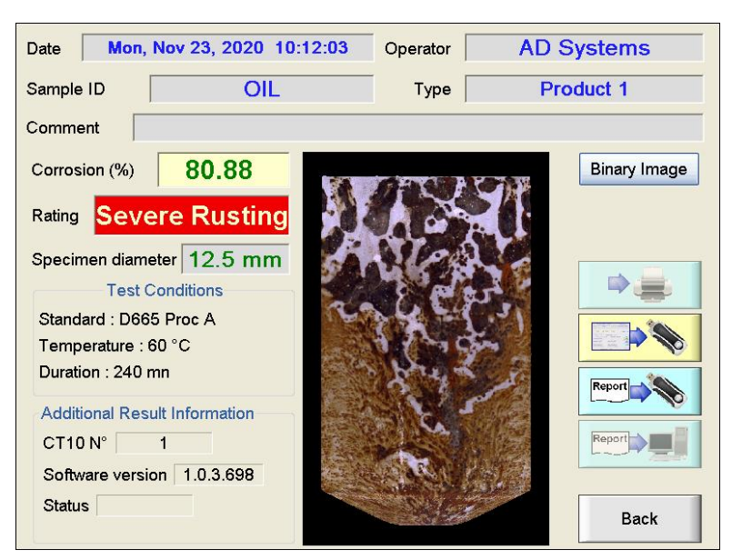Click the corroded specimen image
This screenshot has height=560, width=732.
pyautogui.click(x=426, y=348)
